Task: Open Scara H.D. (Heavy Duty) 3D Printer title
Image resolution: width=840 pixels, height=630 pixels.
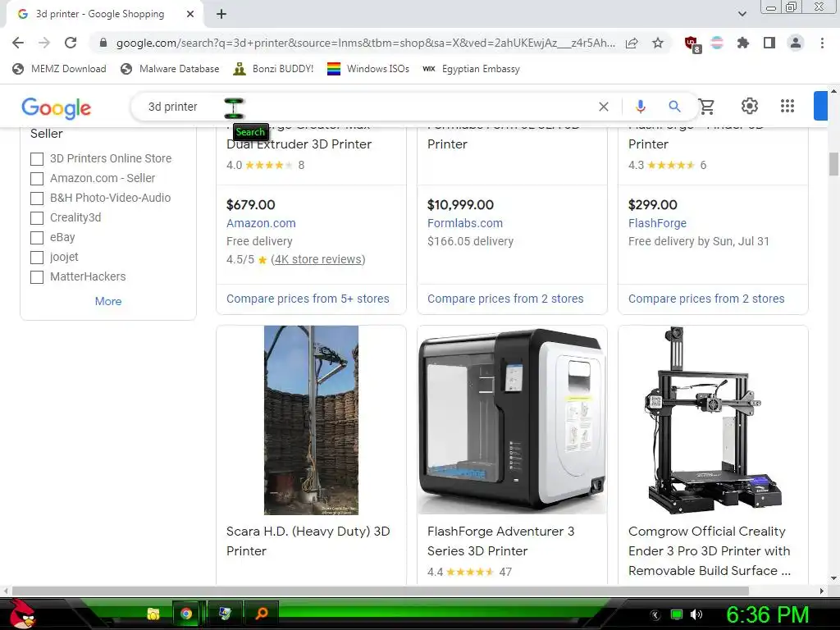Action: [308, 541]
